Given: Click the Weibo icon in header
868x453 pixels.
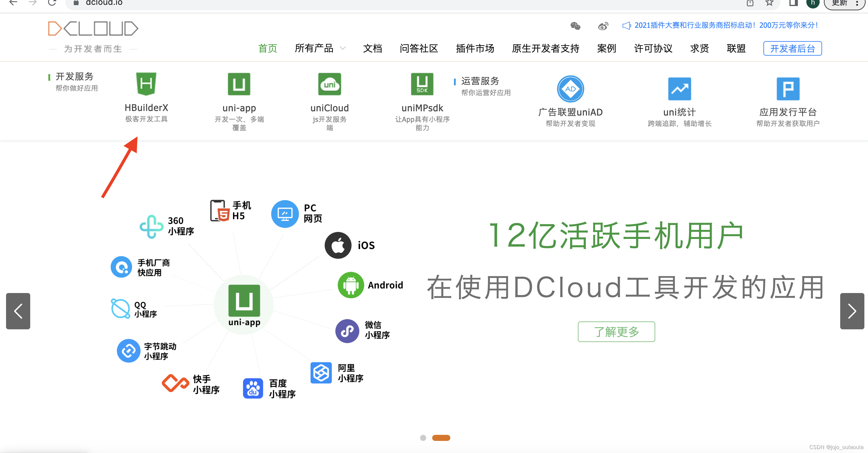Looking at the screenshot, I should pyautogui.click(x=603, y=26).
